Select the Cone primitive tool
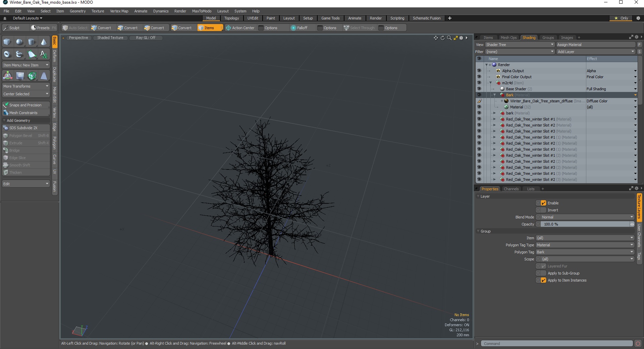The image size is (644, 349). point(44,42)
